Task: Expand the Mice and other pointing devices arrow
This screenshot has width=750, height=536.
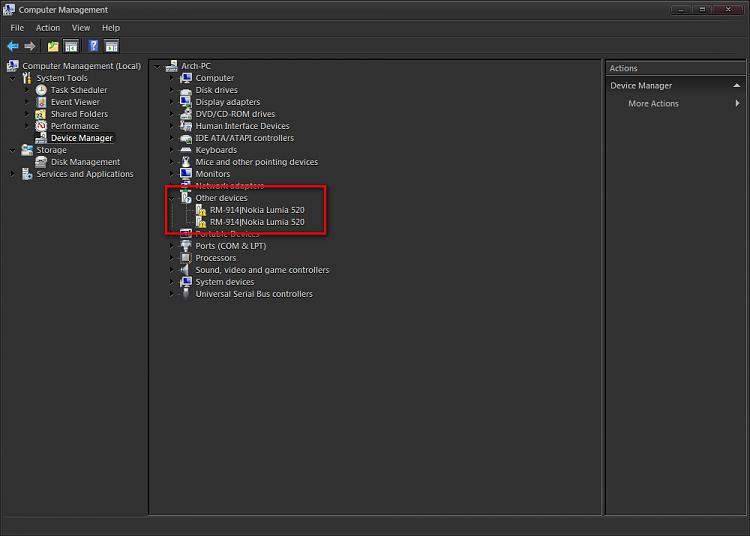Action: [x=171, y=162]
